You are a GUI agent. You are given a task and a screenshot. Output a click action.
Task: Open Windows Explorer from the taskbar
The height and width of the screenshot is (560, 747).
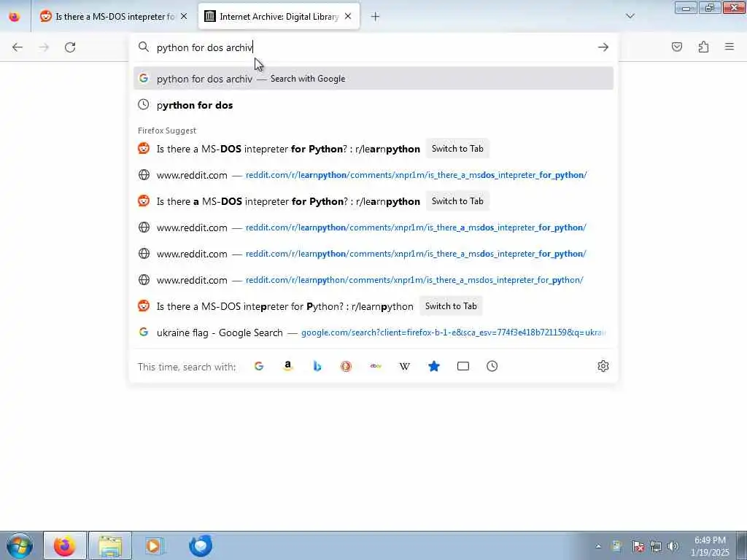pyautogui.click(x=110, y=545)
